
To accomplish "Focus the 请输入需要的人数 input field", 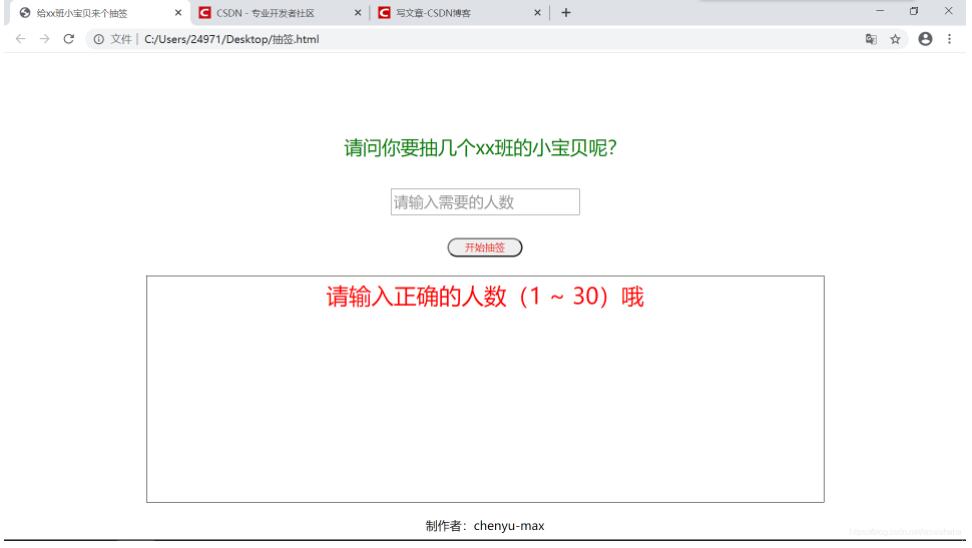I will point(485,202).
